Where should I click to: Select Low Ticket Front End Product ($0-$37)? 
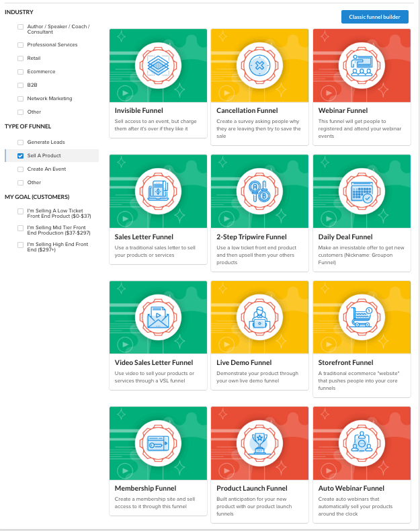click(x=21, y=211)
